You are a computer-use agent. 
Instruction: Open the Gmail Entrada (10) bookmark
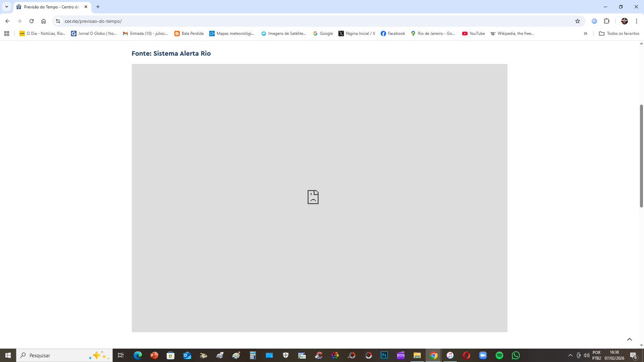(x=145, y=33)
